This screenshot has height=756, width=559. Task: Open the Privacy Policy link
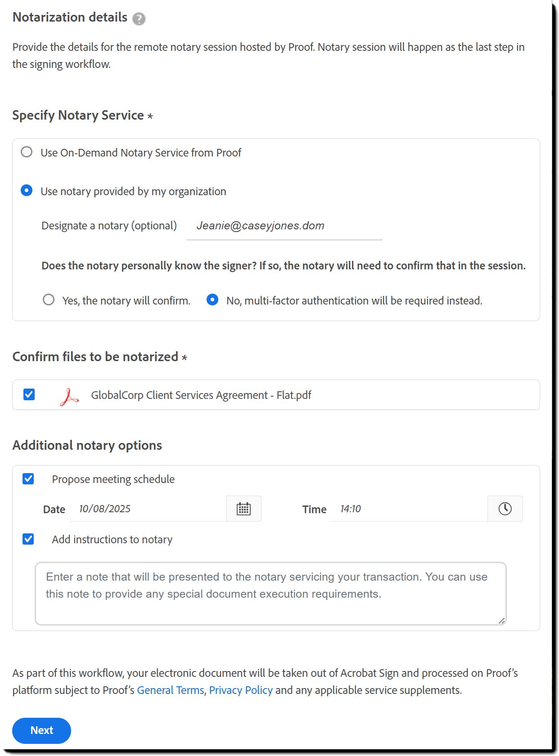tap(241, 690)
